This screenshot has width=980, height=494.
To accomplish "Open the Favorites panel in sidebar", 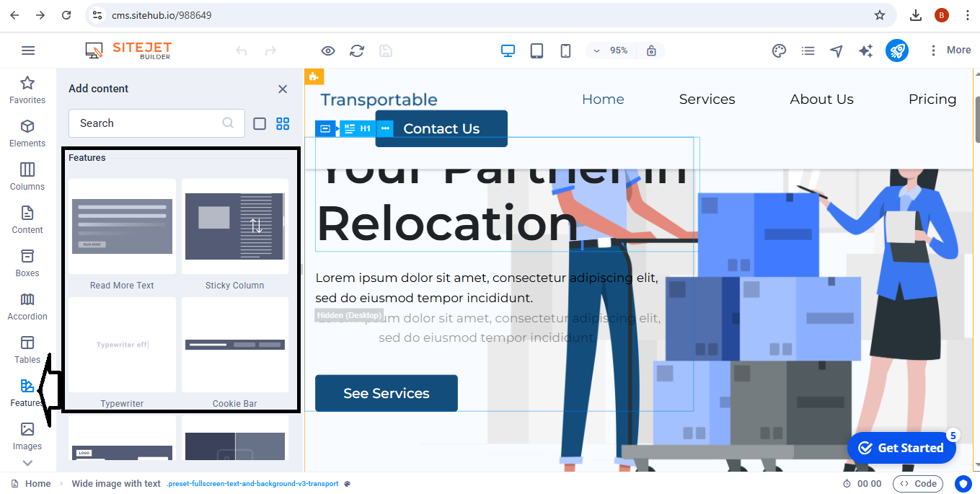I will pyautogui.click(x=27, y=90).
